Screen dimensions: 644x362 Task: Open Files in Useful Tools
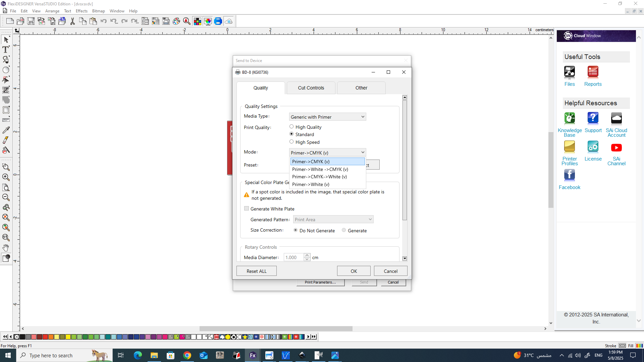[570, 76]
